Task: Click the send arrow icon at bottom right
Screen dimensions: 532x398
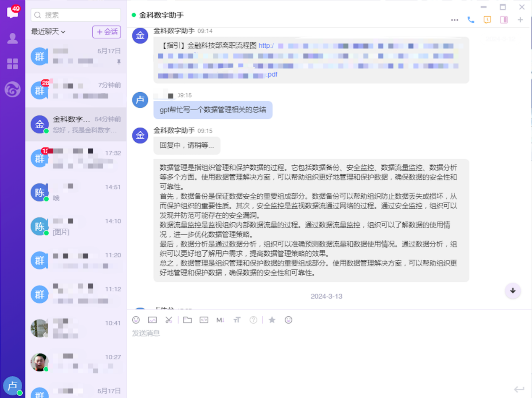Action: click(519, 389)
